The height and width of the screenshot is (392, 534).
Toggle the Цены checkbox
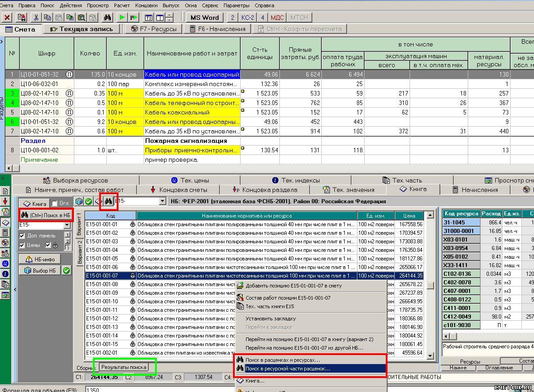[x=22, y=245]
